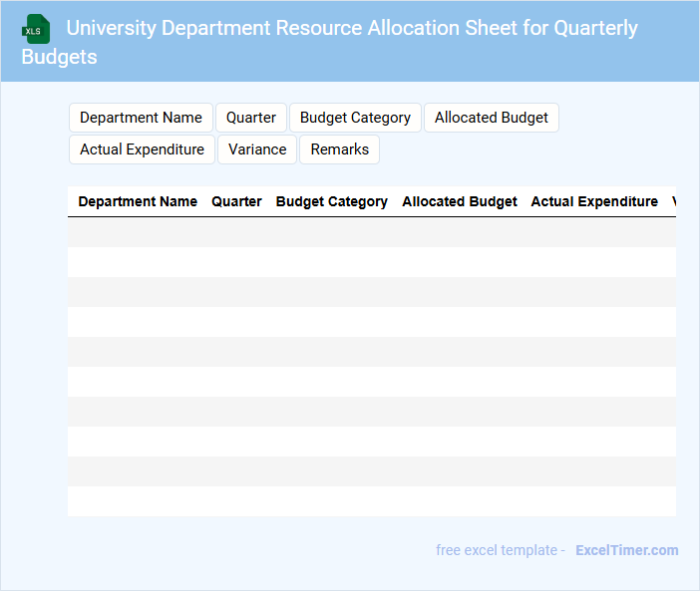Select the Budget Category column header

332,201
